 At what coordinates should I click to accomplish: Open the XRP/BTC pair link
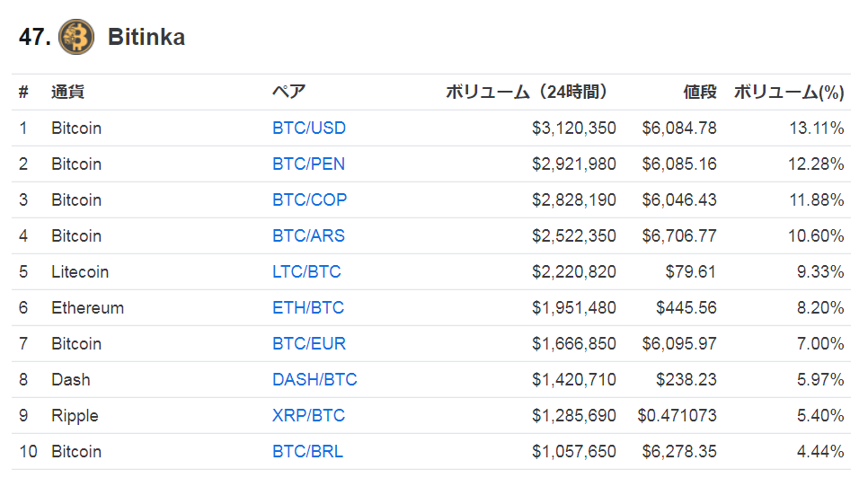click(x=308, y=415)
